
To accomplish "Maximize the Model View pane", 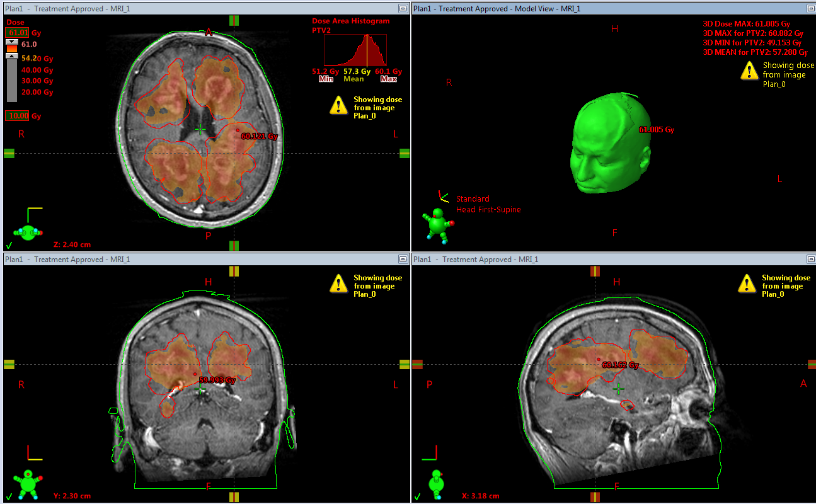I will 810,8.
